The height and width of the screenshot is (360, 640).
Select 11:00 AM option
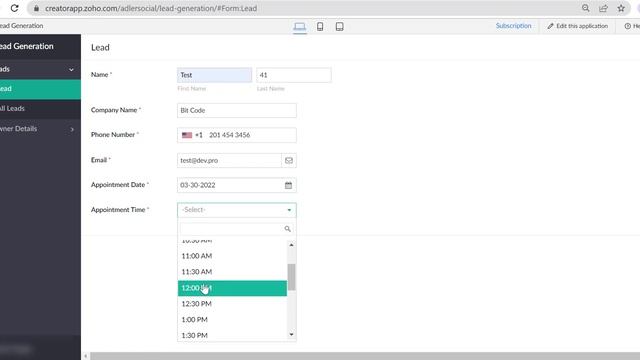[232, 256]
